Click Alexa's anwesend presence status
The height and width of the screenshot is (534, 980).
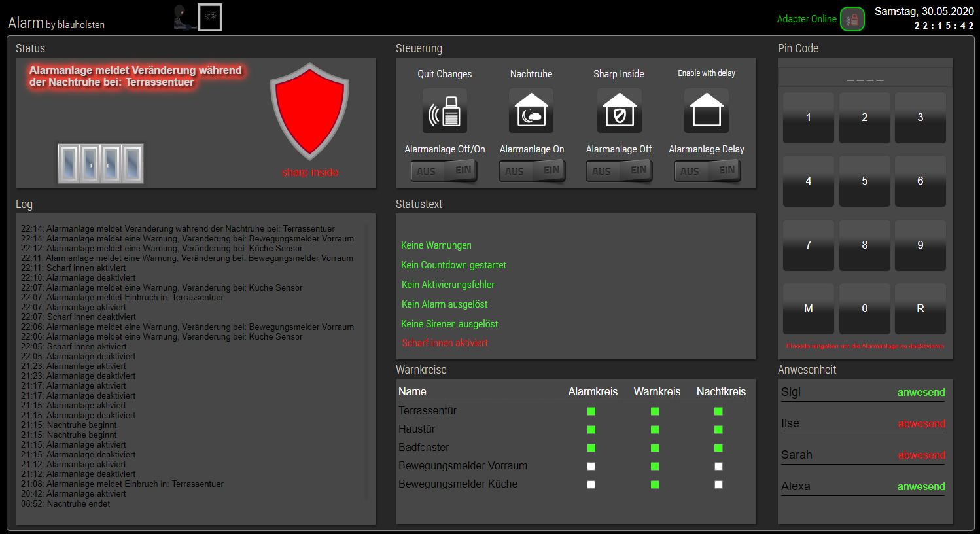[x=921, y=487]
